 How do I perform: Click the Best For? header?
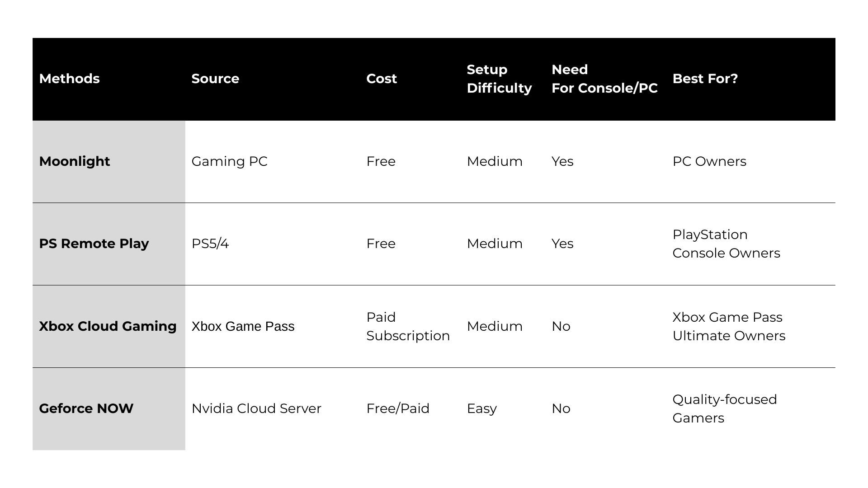pos(705,79)
